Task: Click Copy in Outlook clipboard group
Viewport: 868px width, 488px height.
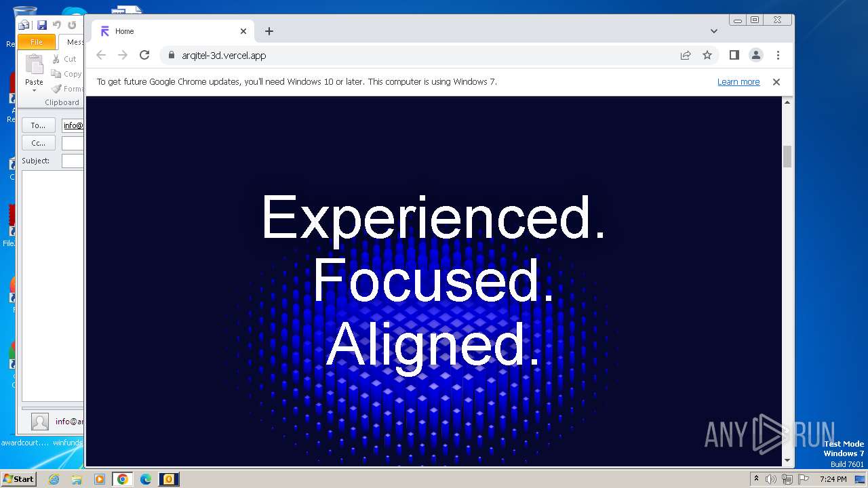Action: pyautogui.click(x=66, y=74)
